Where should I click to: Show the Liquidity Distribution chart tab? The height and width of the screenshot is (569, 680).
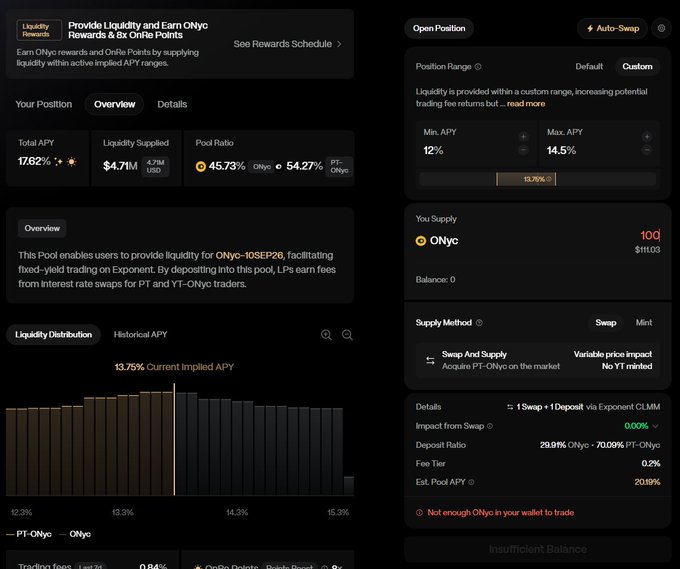(53, 334)
